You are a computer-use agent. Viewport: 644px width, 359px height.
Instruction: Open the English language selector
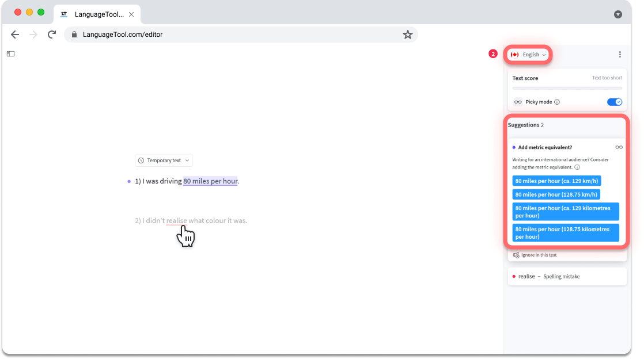pos(528,55)
